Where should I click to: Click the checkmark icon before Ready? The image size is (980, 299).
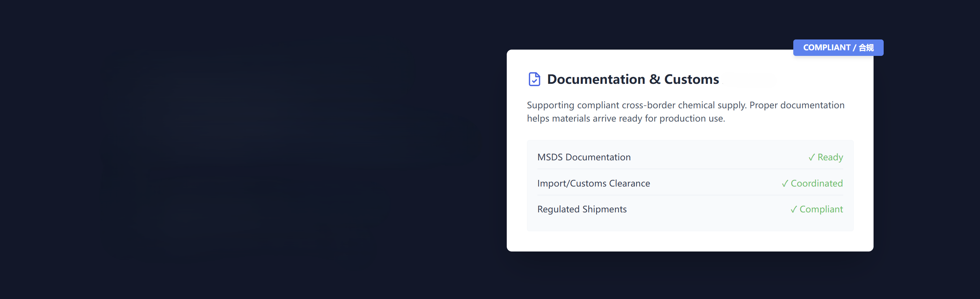click(x=811, y=157)
